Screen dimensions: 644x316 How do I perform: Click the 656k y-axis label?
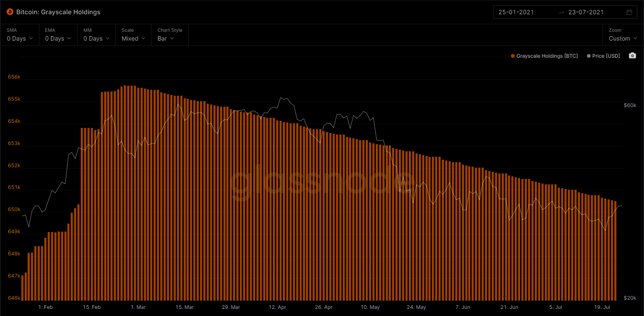point(14,77)
